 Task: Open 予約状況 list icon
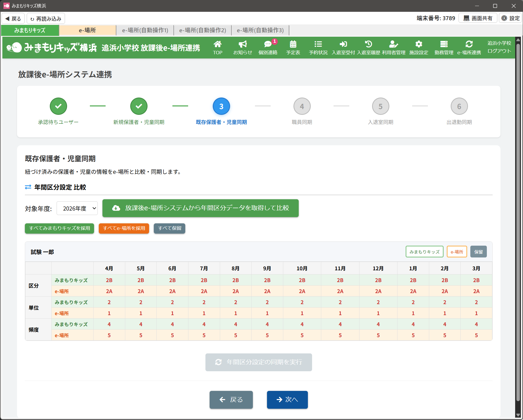click(318, 47)
